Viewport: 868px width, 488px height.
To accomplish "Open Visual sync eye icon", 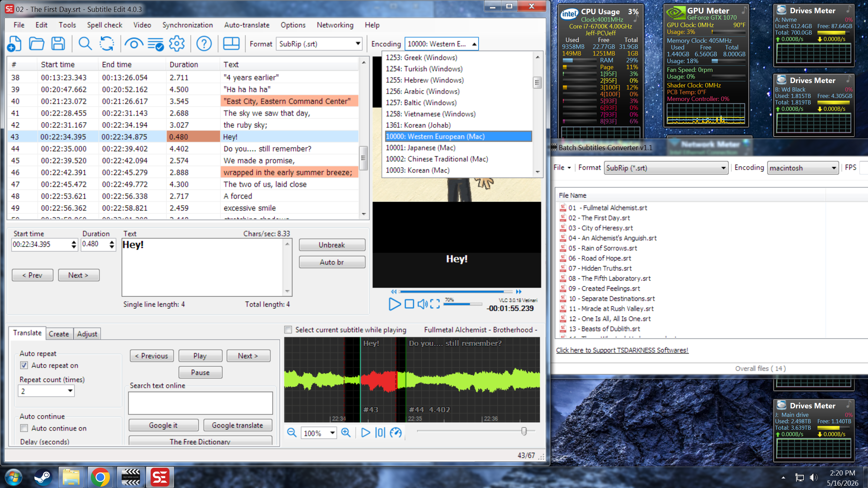I will point(134,44).
